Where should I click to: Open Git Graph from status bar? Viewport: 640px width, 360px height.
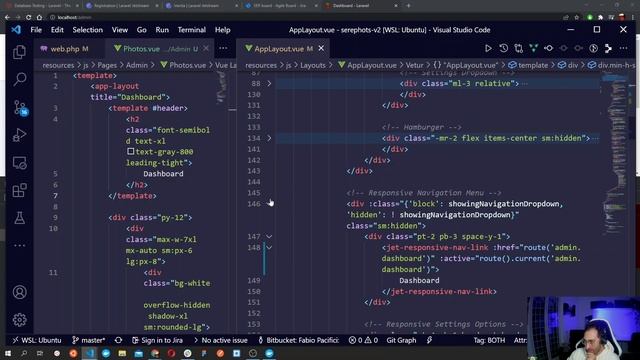401,340
